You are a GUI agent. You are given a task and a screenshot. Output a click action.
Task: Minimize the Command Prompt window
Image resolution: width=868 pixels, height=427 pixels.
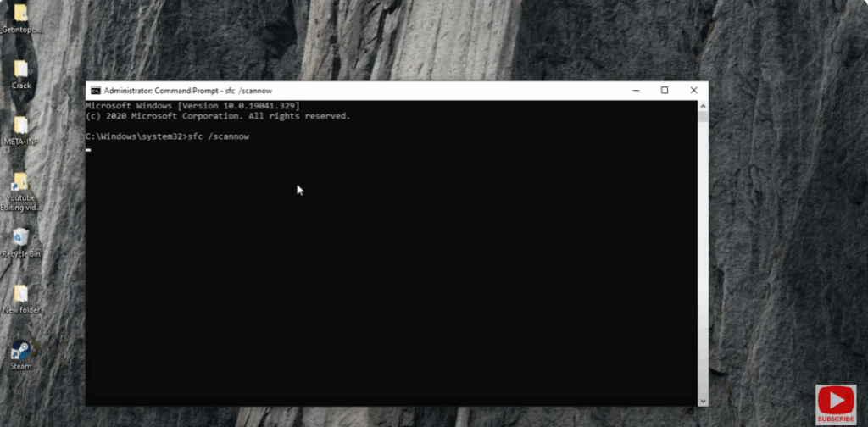[636, 91]
